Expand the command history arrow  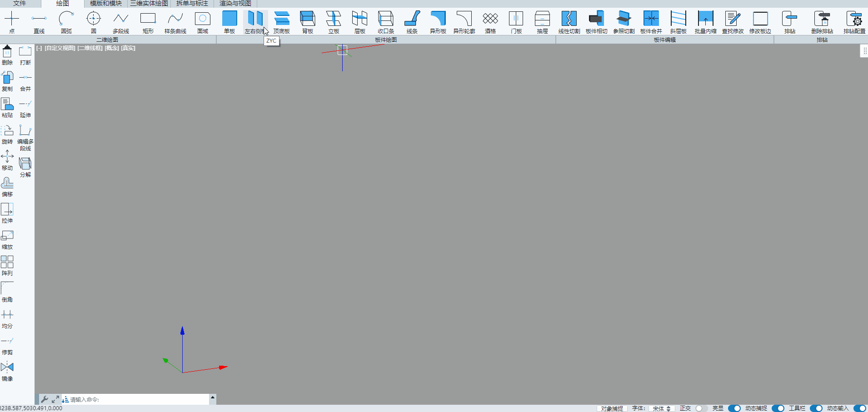212,397
